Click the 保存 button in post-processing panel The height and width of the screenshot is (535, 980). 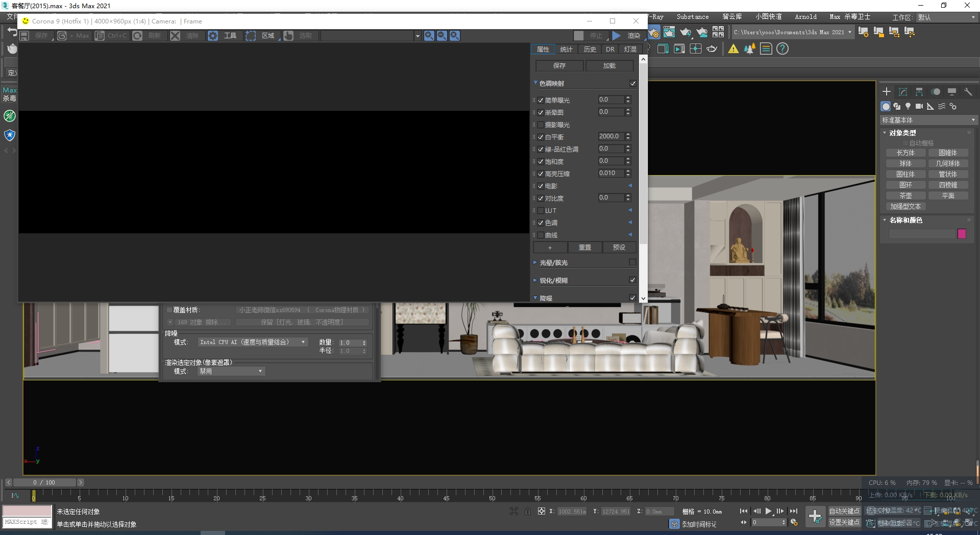[x=559, y=66]
